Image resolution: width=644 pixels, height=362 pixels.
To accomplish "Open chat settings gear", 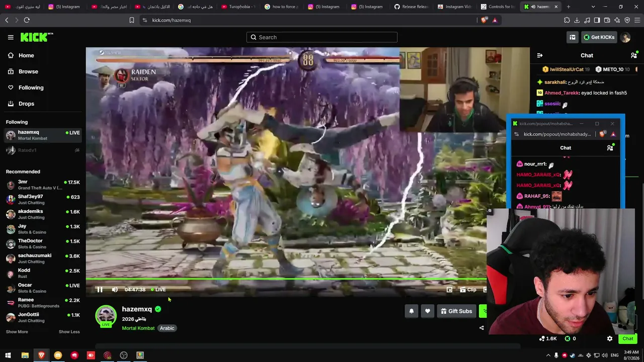I will [x=610, y=339].
